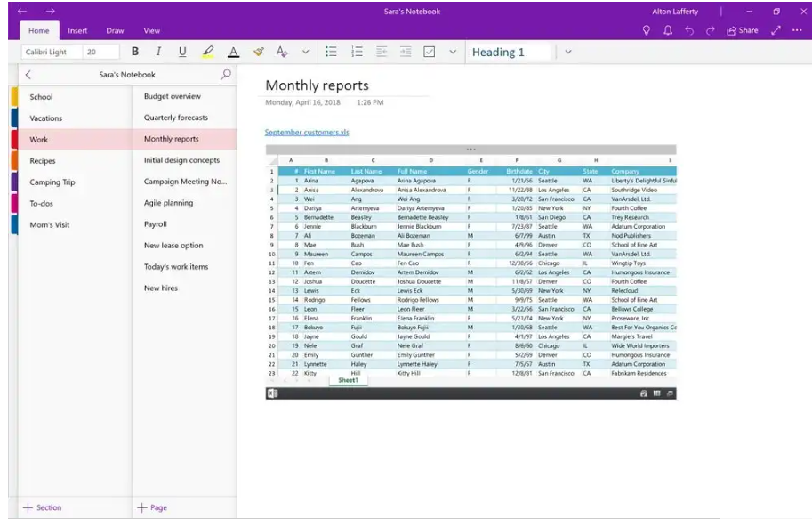Grab the spreadsheet container handle dots

coord(470,150)
